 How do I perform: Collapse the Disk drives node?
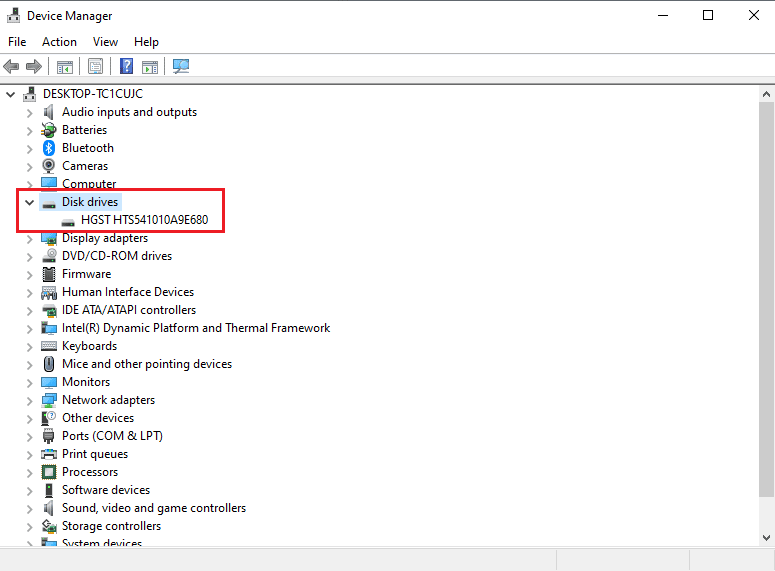(x=30, y=202)
